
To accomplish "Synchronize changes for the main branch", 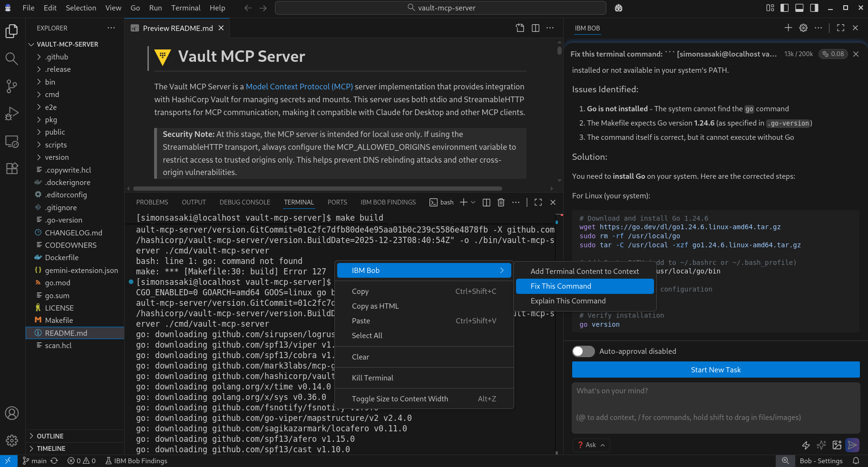I will [54, 461].
